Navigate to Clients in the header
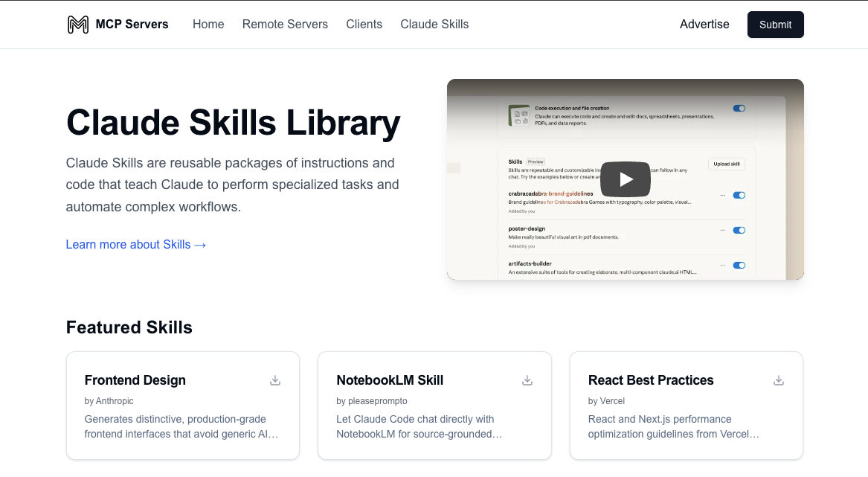This screenshot has height=477, width=868. [x=364, y=25]
